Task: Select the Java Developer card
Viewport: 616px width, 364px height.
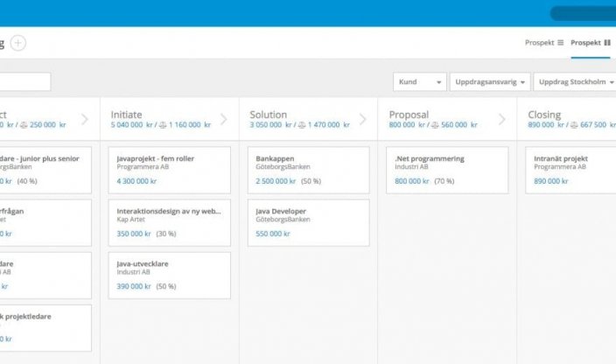Action: (309, 223)
